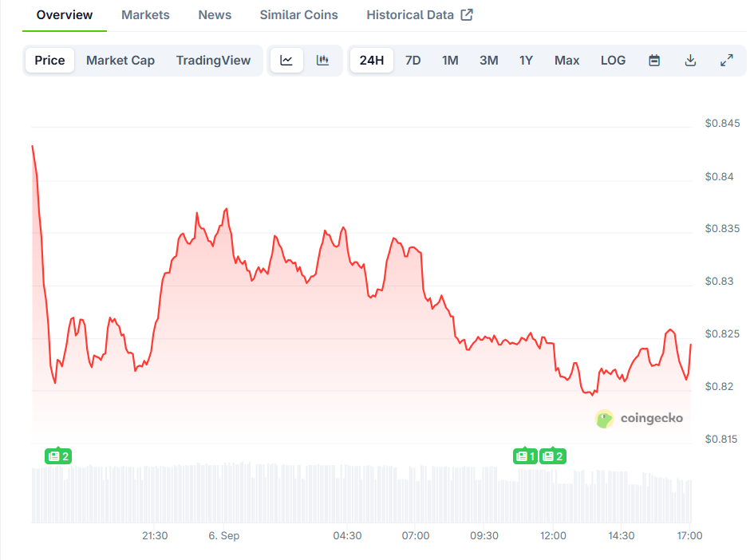
Task: Click the CoinGecko logo watermark
Action: 639,418
